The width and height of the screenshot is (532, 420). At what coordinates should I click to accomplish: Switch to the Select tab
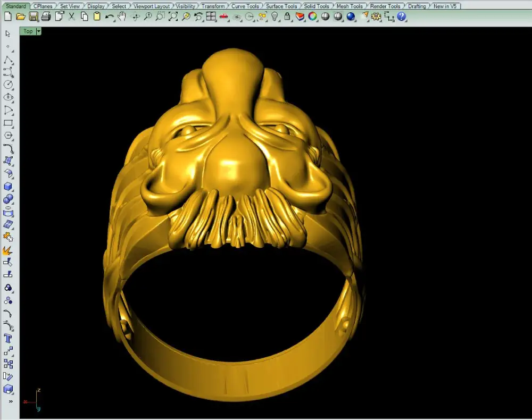[119, 6]
